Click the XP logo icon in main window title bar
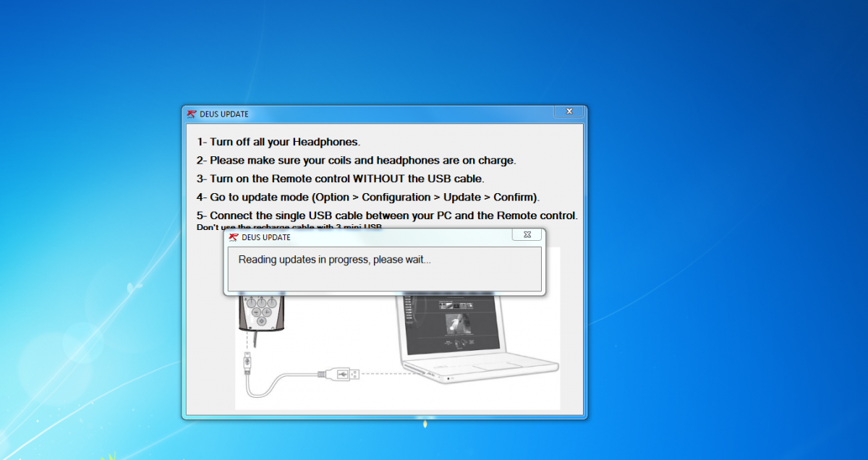This screenshot has height=460, width=868. coord(192,114)
